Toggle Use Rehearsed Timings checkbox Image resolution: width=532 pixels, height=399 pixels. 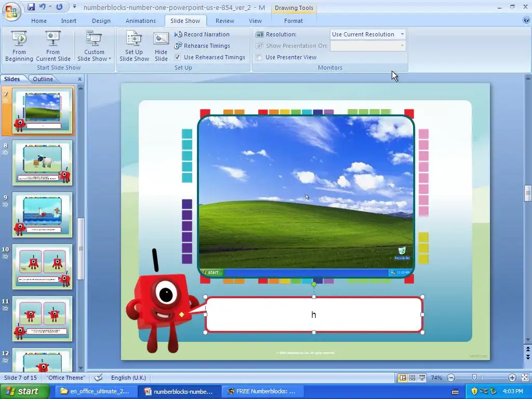(178, 57)
